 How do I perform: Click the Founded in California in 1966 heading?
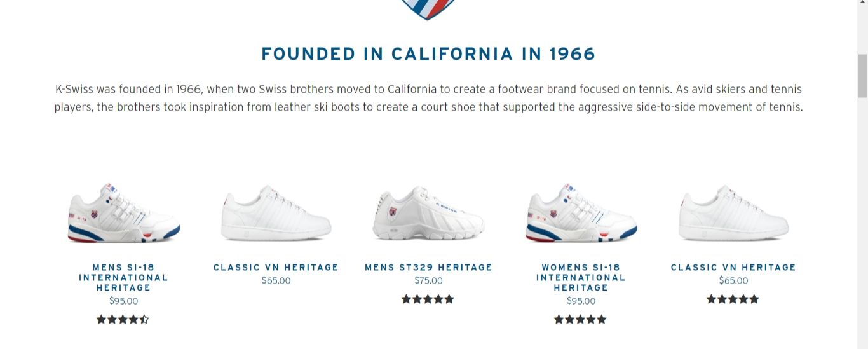(428, 54)
